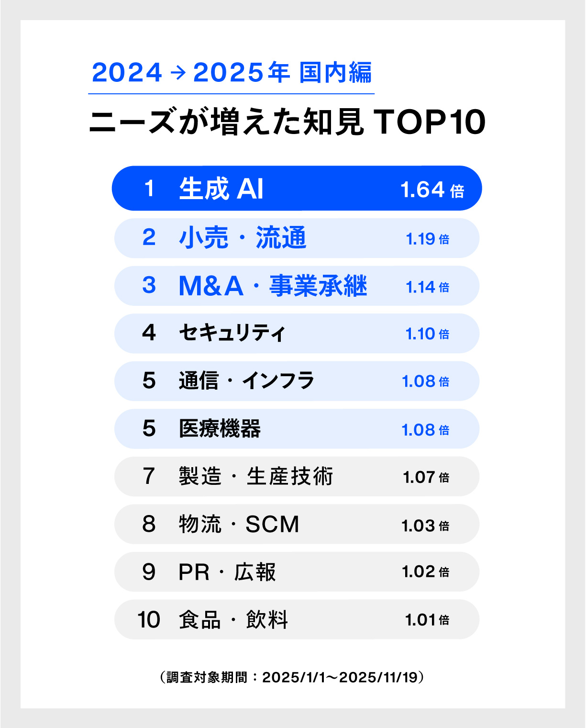Click the 生成 AI first-place row

[297, 189]
